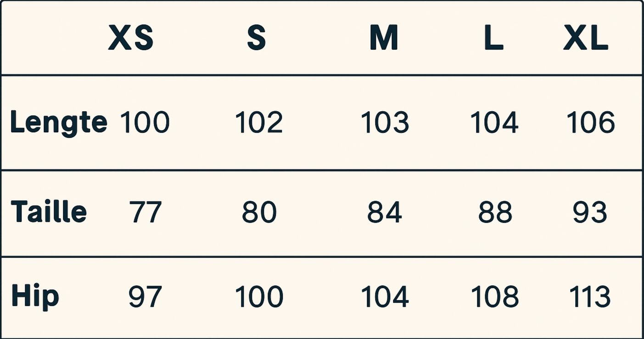This screenshot has height=339, width=644.
Task: Click Taille value 88 for size L
Action: coord(495,212)
